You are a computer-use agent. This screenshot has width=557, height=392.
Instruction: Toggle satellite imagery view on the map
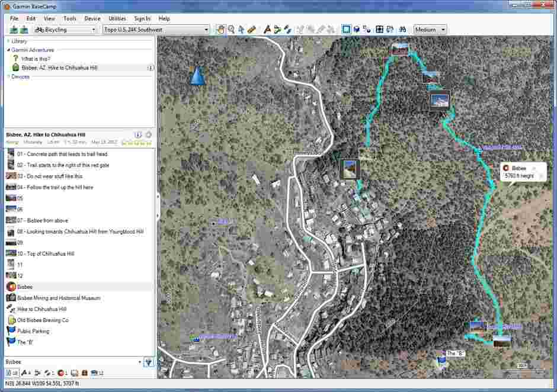click(356, 29)
